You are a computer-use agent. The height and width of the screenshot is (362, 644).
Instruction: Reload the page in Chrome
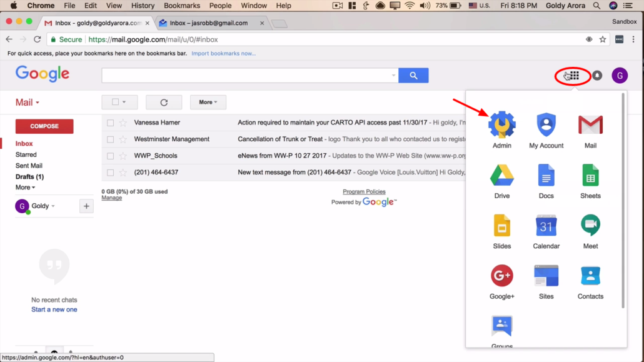(x=38, y=39)
